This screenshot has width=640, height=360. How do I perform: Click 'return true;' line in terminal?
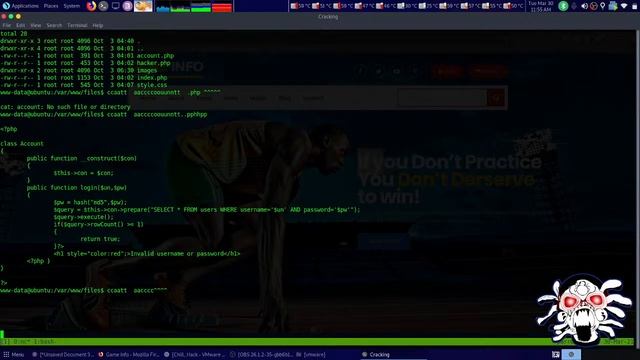coord(100,239)
